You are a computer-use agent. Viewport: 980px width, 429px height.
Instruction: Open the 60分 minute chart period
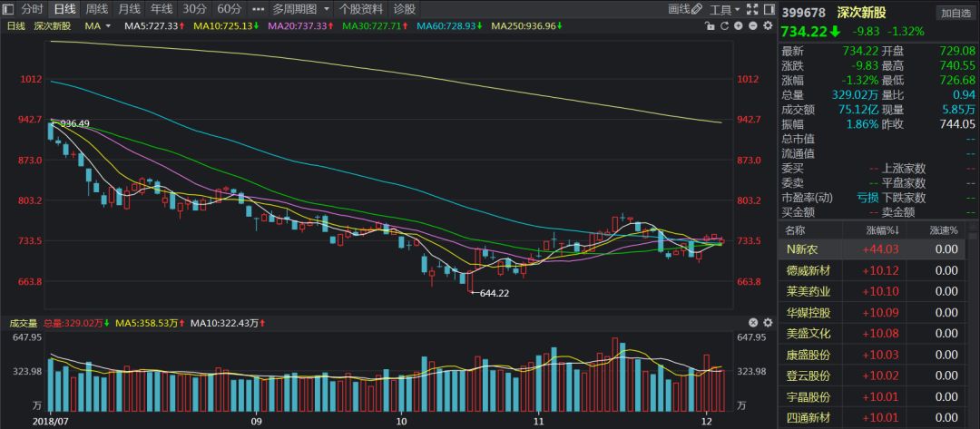[229, 9]
